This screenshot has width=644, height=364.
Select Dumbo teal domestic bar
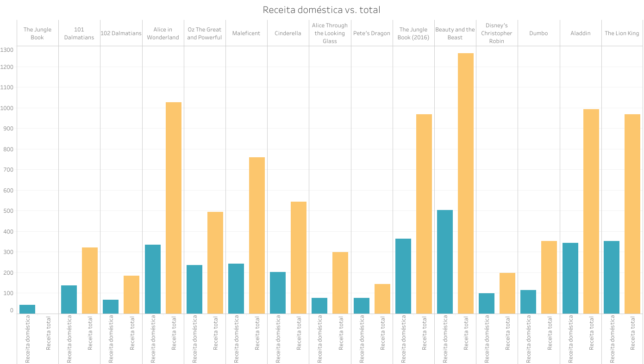tap(528, 302)
